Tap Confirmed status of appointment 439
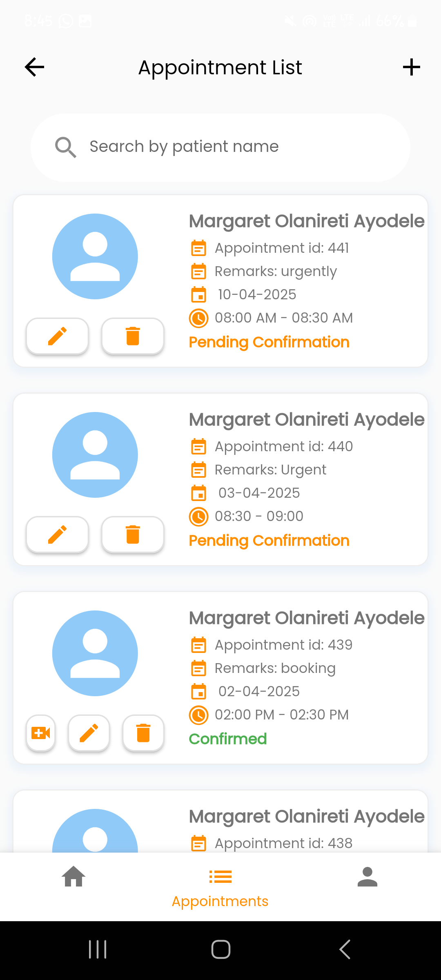Viewport: 441px width, 980px height. click(x=228, y=739)
